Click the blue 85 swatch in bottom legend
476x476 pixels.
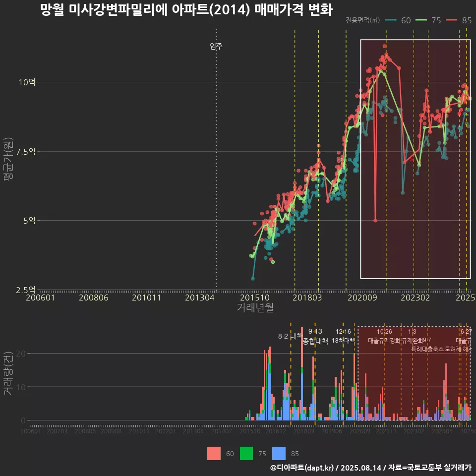(279, 454)
